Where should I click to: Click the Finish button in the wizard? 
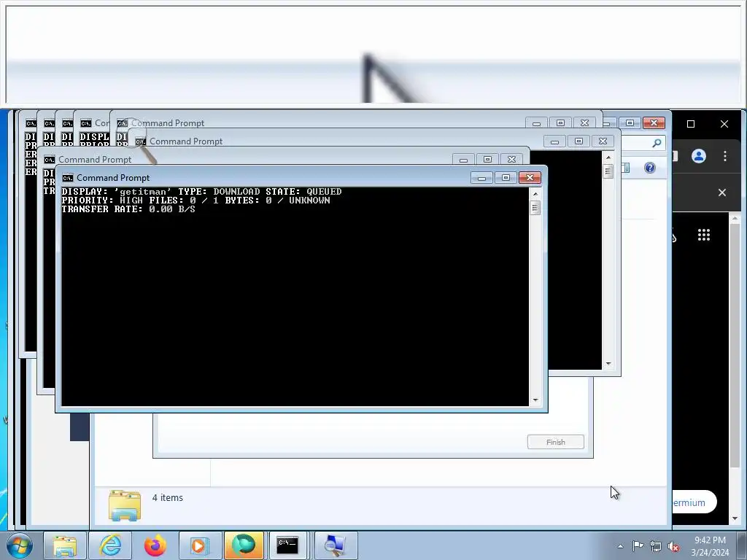[x=555, y=442]
